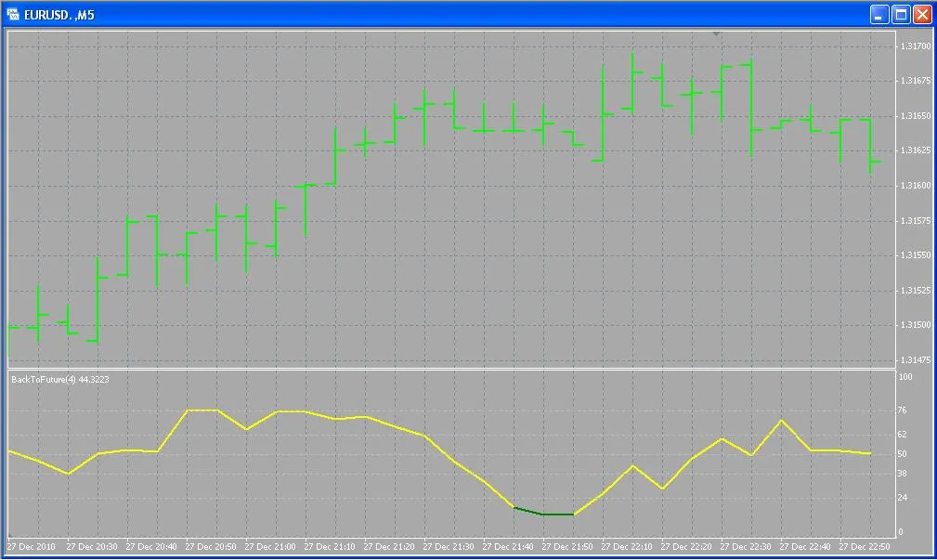The height and width of the screenshot is (560, 937).
Task: Close the EURUSD M5 chart window
Action: (922, 14)
